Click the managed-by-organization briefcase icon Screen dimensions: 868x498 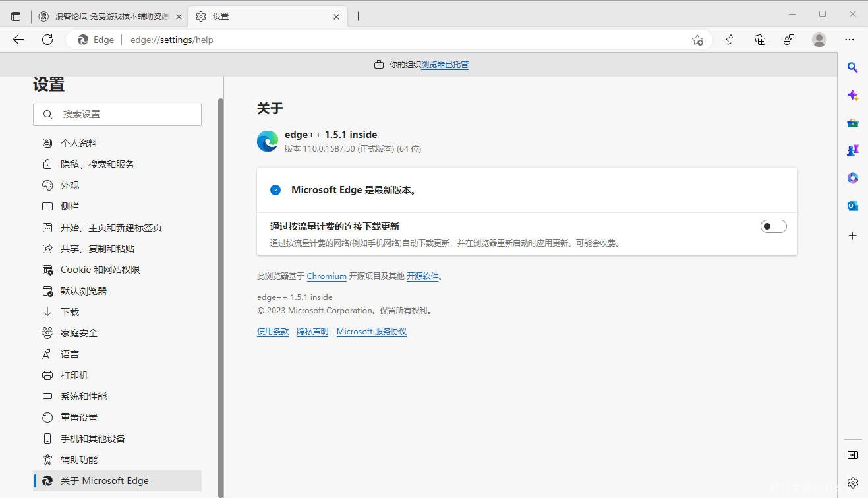(379, 65)
